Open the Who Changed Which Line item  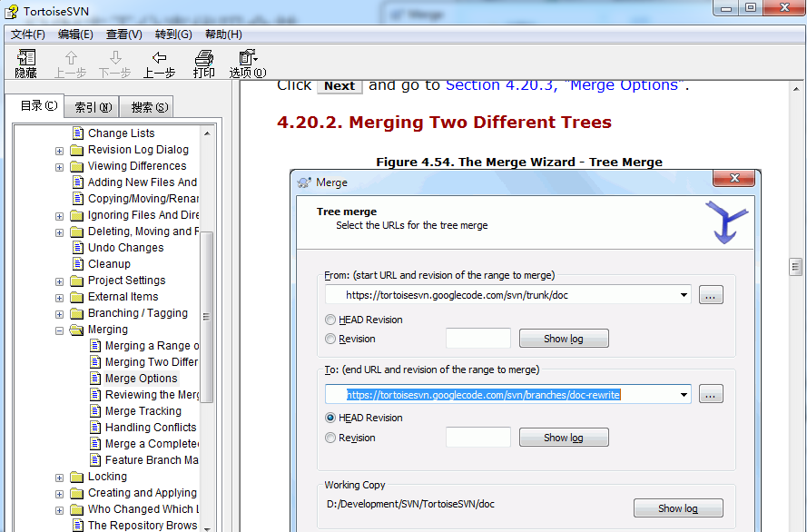coord(143,509)
